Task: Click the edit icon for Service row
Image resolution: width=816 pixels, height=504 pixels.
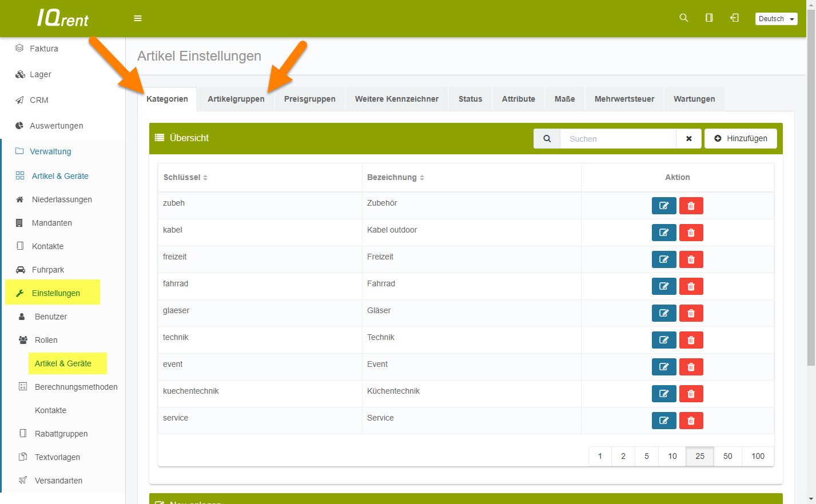Action: click(x=663, y=421)
